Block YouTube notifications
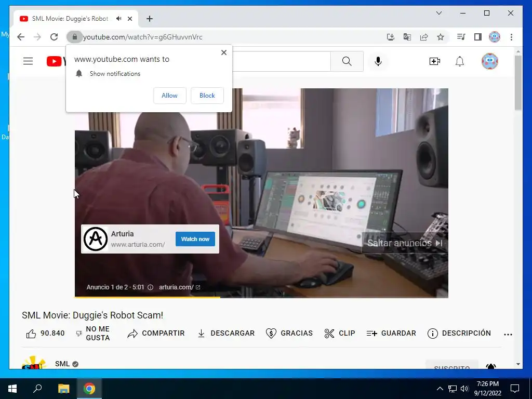 click(207, 96)
